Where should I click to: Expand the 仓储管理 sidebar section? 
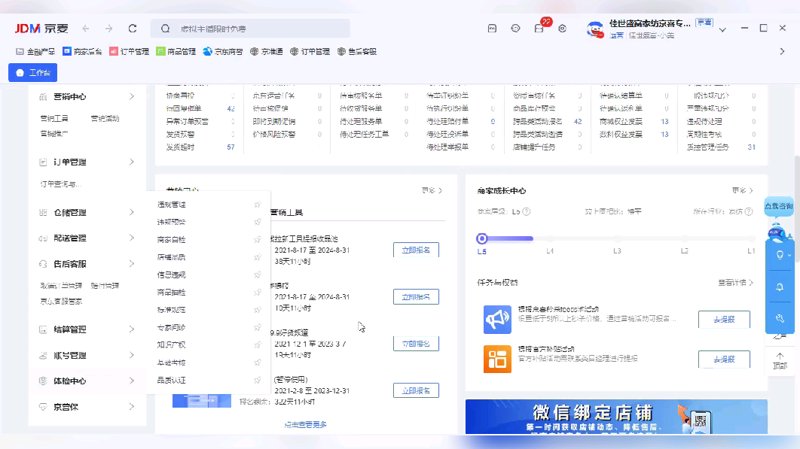coord(132,212)
